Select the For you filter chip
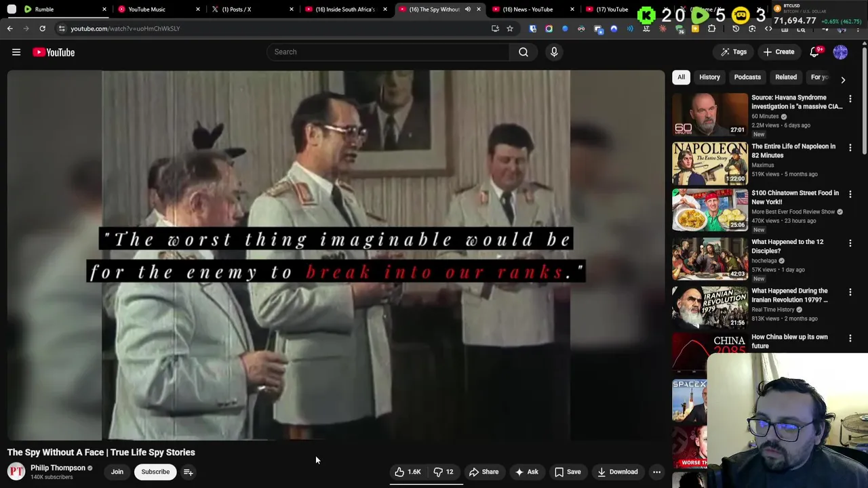The height and width of the screenshot is (488, 868). pos(819,77)
